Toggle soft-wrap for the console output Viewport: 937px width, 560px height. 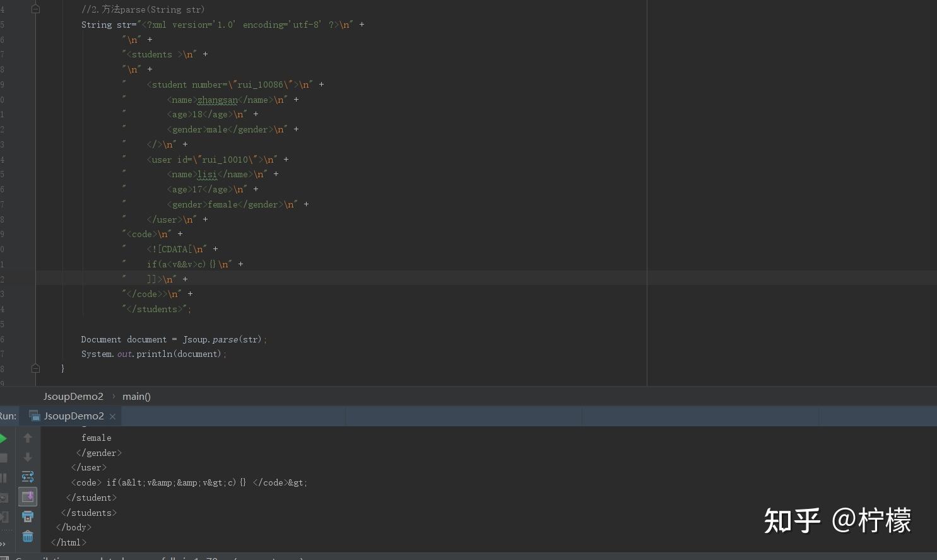point(28,477)
